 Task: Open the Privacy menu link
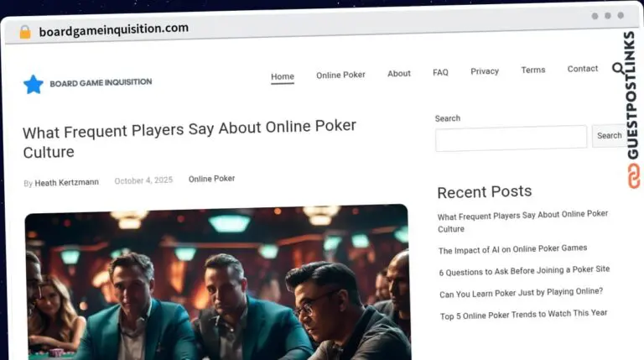485,71
